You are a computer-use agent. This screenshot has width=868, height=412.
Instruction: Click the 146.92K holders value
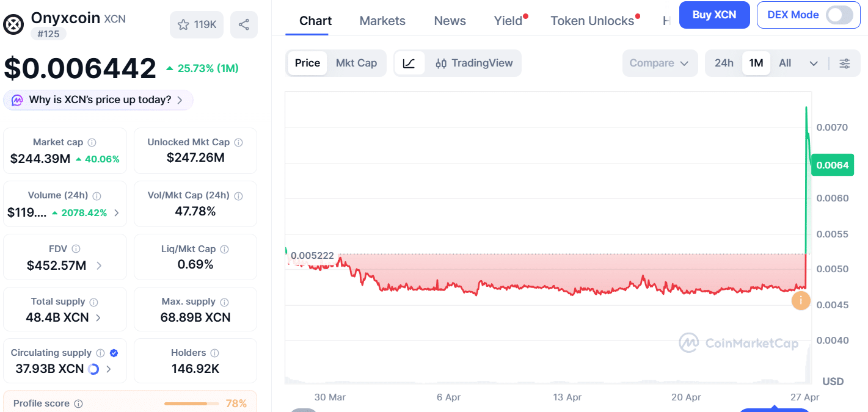coord(195,369)
